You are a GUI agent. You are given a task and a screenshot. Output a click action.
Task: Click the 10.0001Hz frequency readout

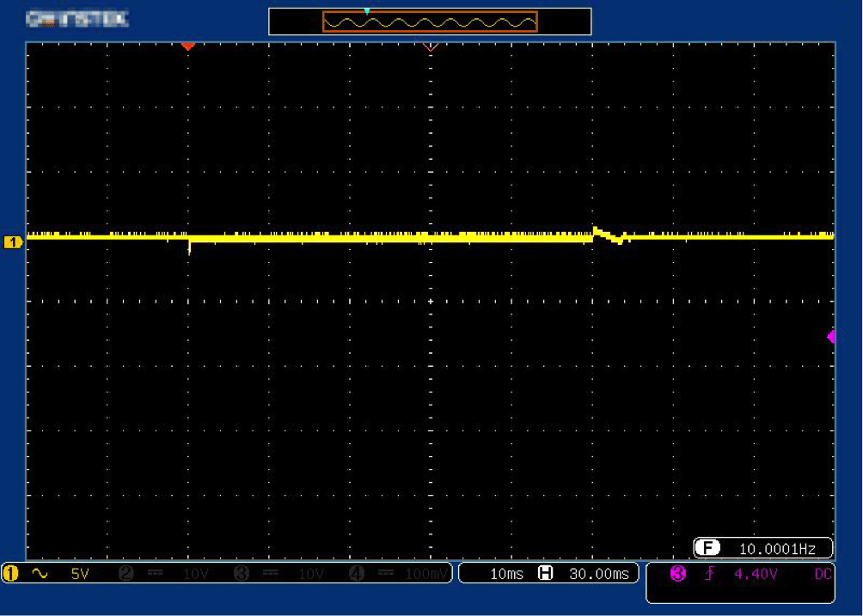coord(776,548)
